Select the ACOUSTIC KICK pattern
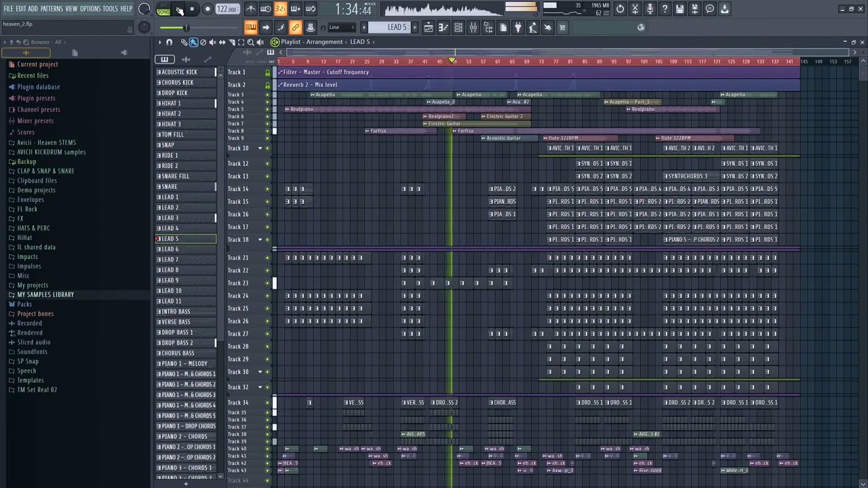868x488 pixels. [x=186, y=72]
